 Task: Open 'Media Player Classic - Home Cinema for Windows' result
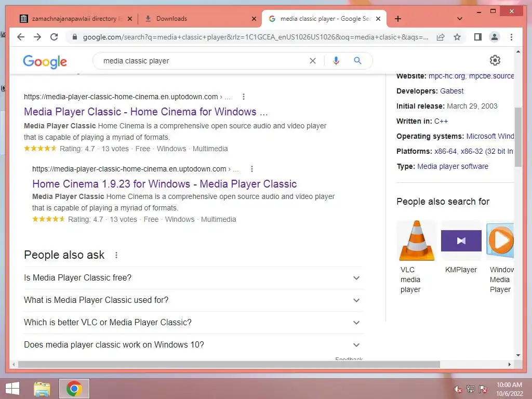pos(146,112)
